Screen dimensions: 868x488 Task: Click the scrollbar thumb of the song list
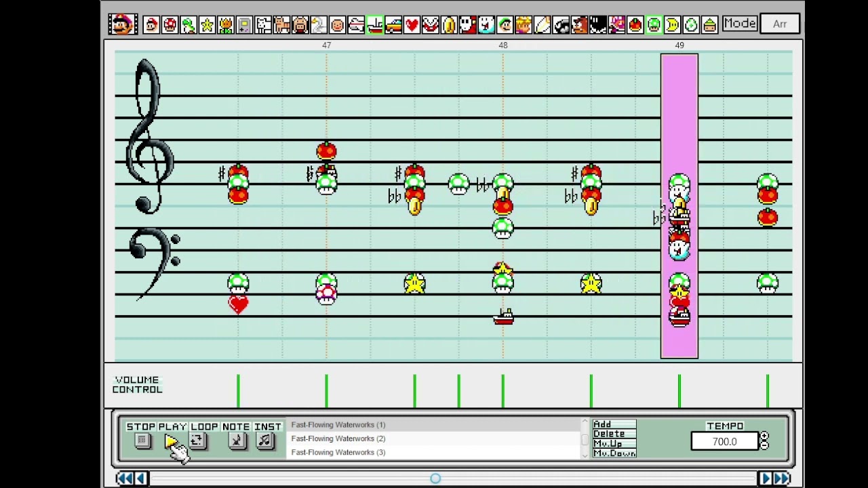pyautogui.click(x=585, y=439)
